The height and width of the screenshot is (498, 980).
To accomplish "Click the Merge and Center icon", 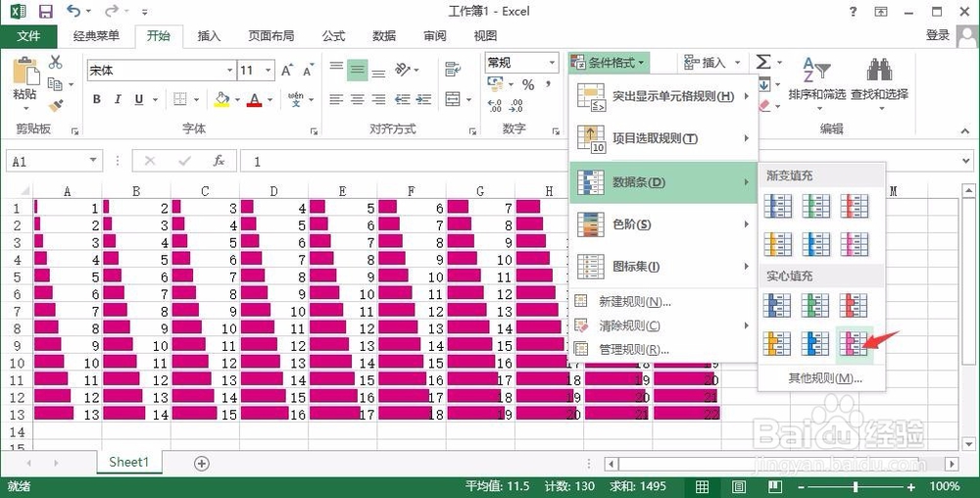I will [x=453, y=99].
